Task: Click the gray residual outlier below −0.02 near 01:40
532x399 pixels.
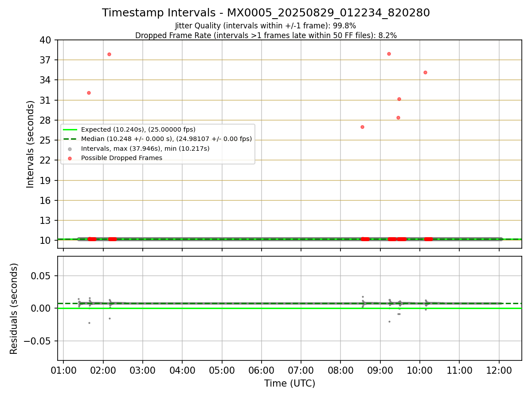Action: click(89, 323)
